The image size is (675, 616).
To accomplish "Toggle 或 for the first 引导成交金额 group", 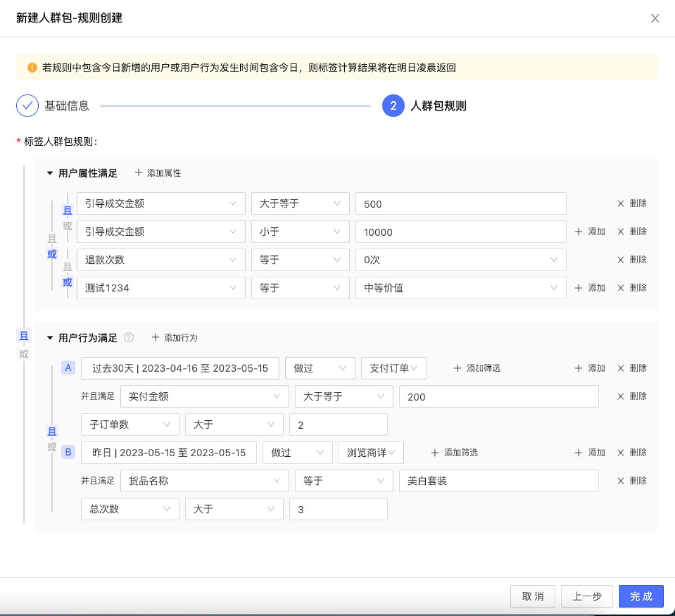I will coord(67,226).
